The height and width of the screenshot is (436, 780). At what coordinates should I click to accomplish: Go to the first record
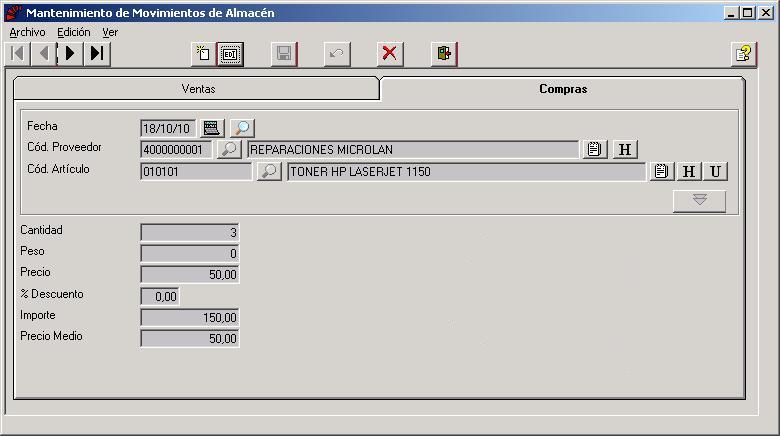click(x=17, y=53)
